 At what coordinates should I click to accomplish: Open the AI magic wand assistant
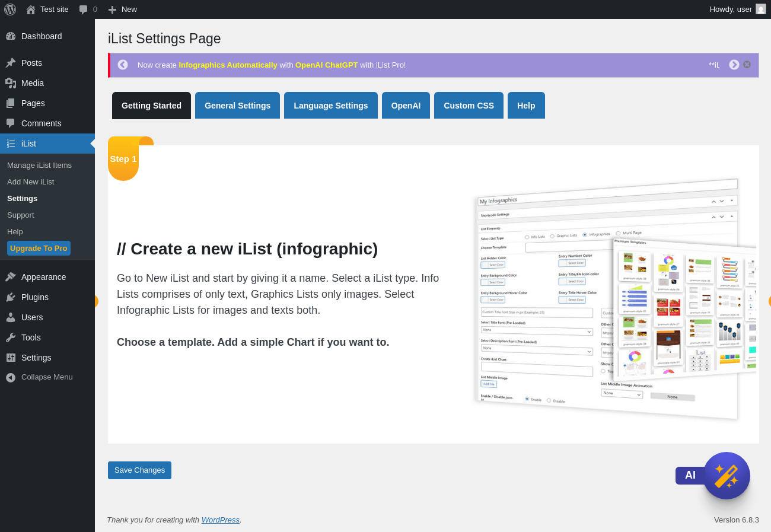(x=727, y=476)
